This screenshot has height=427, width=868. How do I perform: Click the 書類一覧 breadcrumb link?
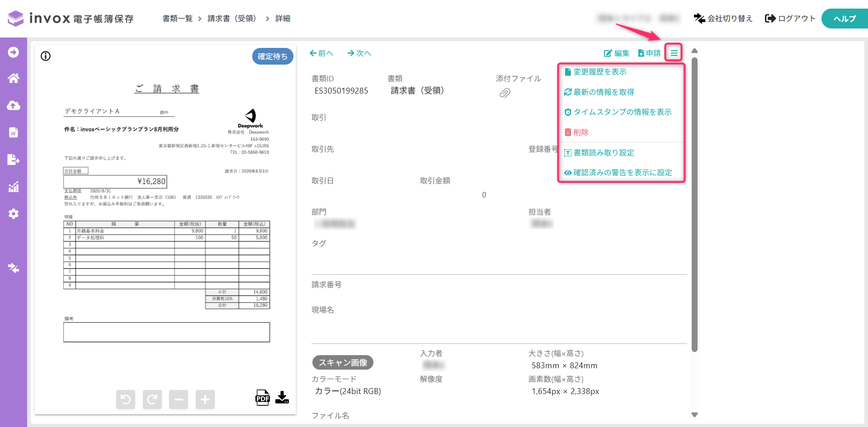[177, 19]
